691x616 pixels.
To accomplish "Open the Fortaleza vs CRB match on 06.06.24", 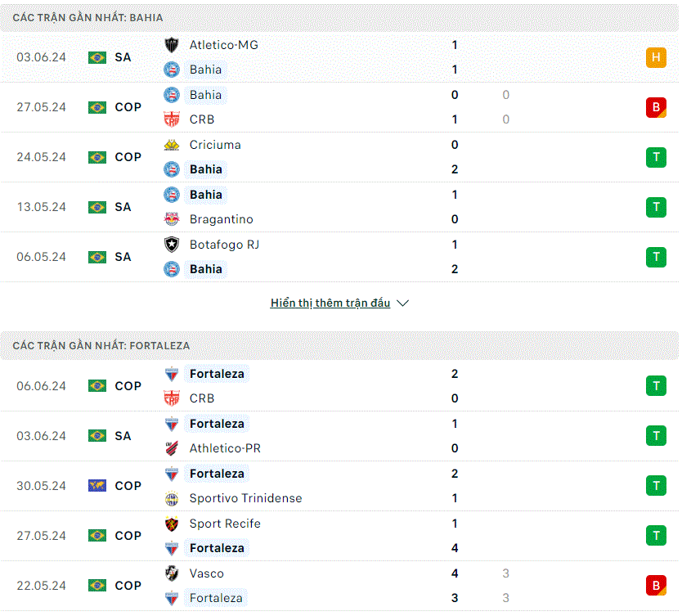I will (339, 386).
